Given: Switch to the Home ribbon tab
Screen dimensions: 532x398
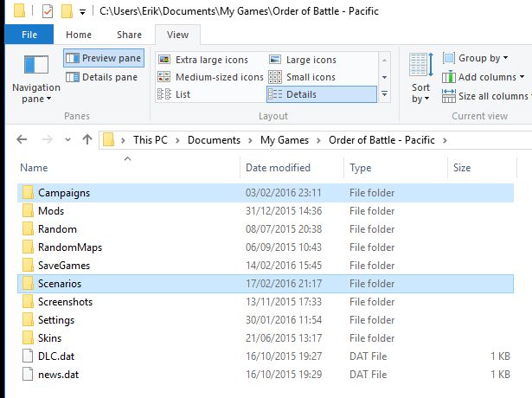Looking at the screenshot, I should [79, 35].
